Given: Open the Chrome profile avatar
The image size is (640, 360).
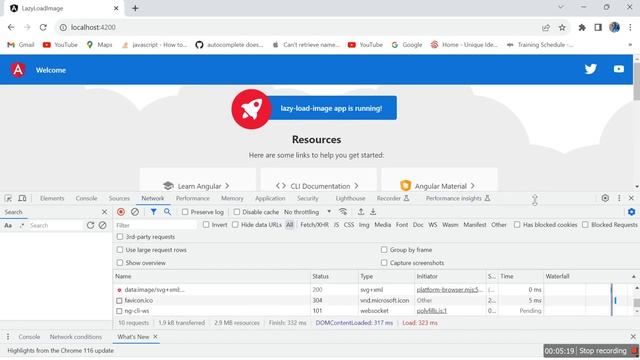Looking at the screenshot, I should point(614,27).
